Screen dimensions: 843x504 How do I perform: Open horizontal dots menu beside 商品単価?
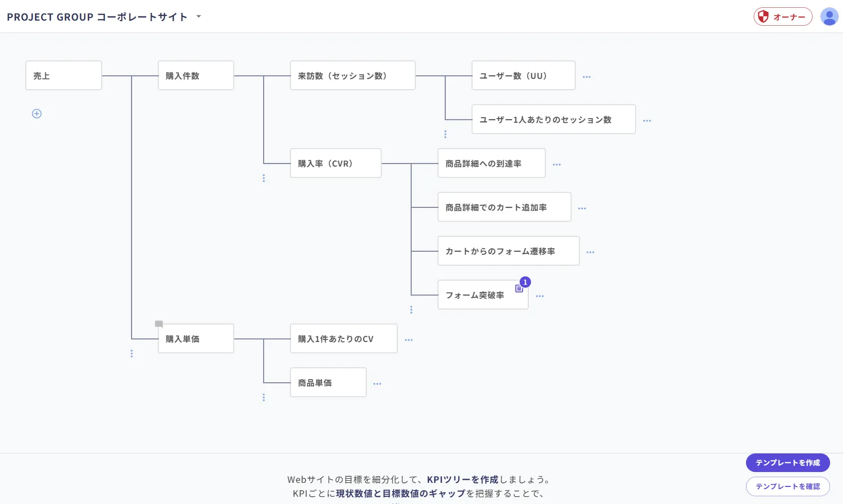377,384
